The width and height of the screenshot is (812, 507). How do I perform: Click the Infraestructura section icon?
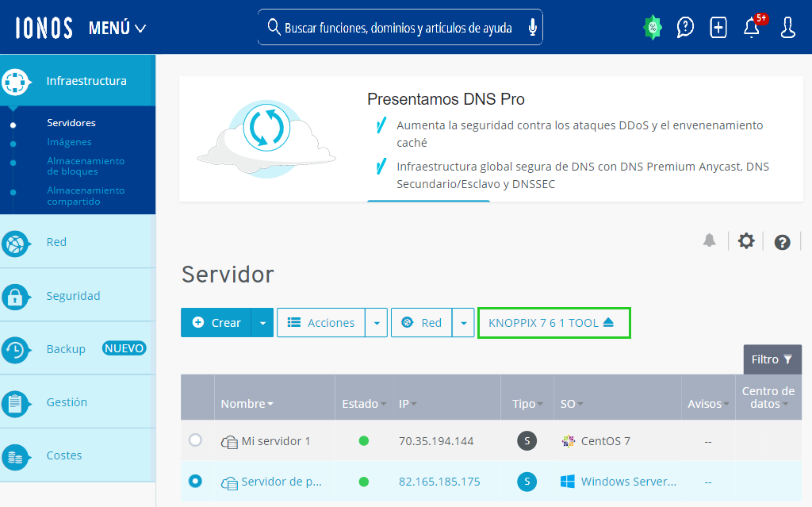pyautogui.click(x=15, y=82)
